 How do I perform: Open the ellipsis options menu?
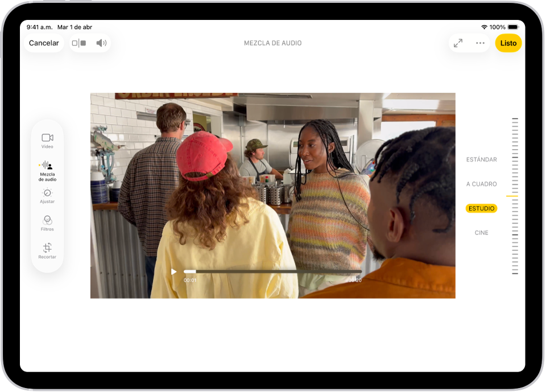click(x=479, y=43)
